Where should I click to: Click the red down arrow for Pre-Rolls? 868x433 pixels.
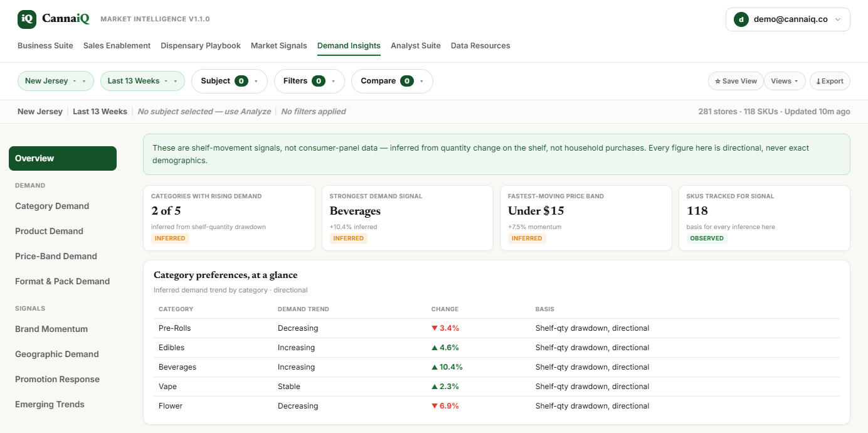pos(434,328)
